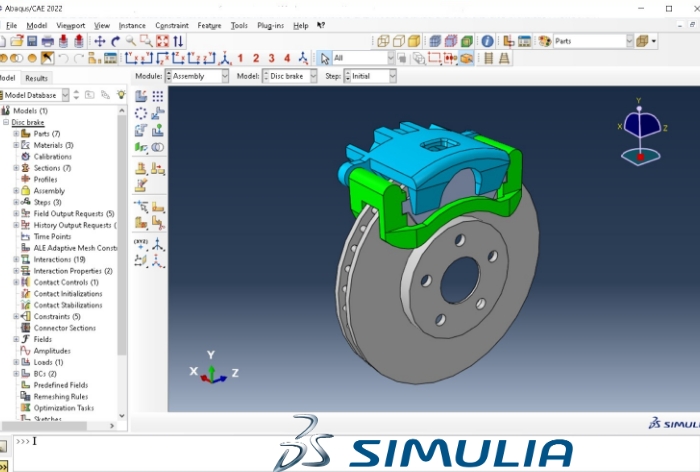Click the Open folder icon

pos(17,41)
